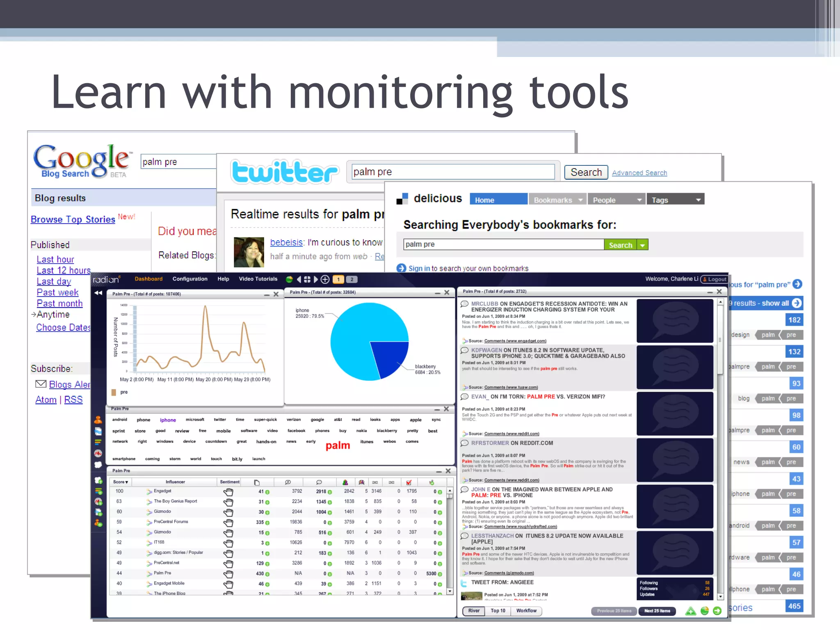Open the Configuration menu in Radian6
The width and height of the screenshot is (840, 630).
click(190, 279)
